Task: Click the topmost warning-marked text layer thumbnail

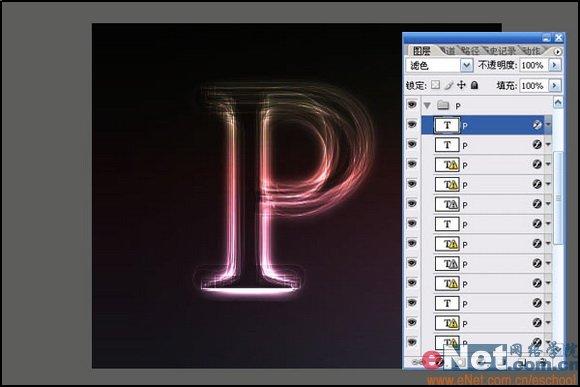Action: (447, 165)
